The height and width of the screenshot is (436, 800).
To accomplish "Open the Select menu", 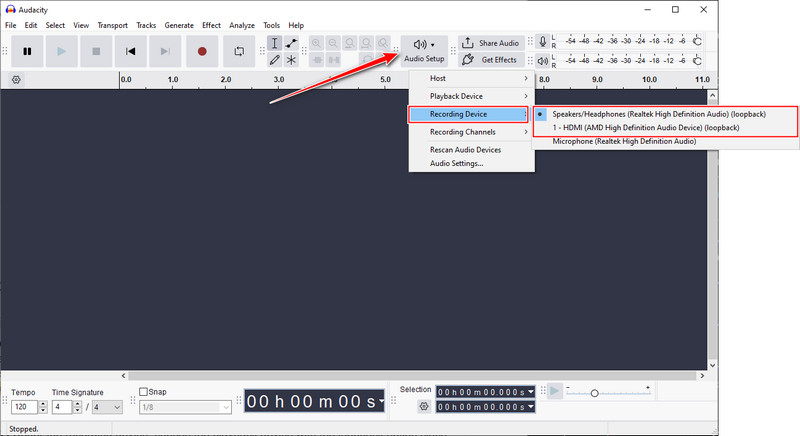I will coord(55,25).
